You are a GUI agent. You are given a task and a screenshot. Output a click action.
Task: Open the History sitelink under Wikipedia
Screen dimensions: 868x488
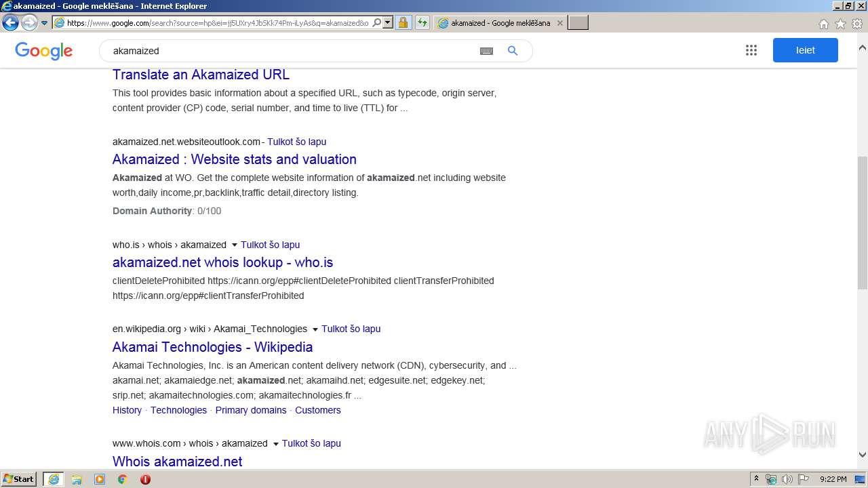click(127, 410)
